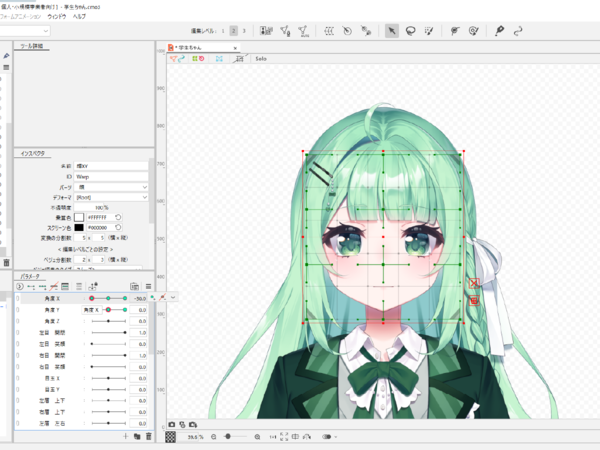This screenshot has height=450, width=600.
Task: Click the camera snapshot icon below canvas
Action: click(172, 424)
